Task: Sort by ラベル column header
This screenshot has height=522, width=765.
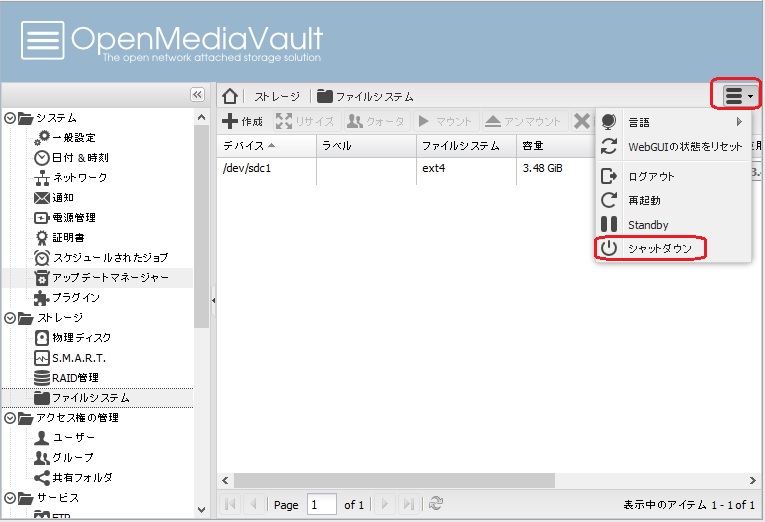Action: point(366,145)
